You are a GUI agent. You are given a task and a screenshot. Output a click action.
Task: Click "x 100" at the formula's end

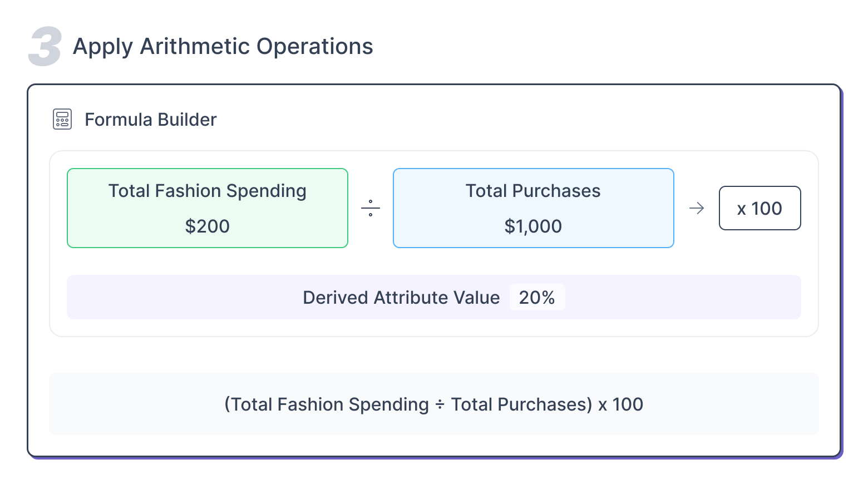coord(620,404)
